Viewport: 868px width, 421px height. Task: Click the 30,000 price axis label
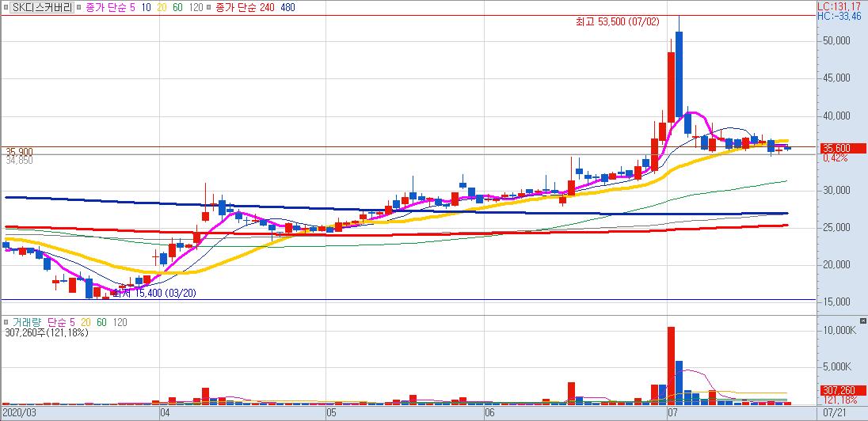(836, 191)
